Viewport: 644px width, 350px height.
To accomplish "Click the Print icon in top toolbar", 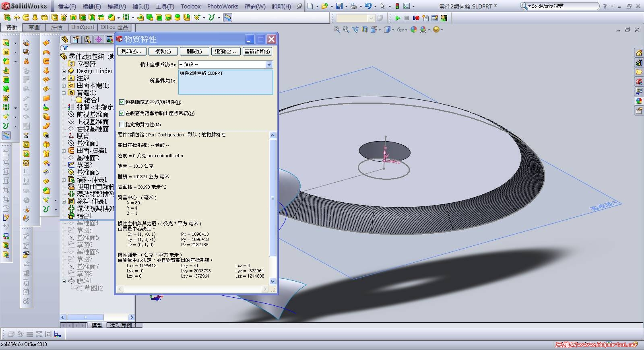I will click(x=353, y=6).
